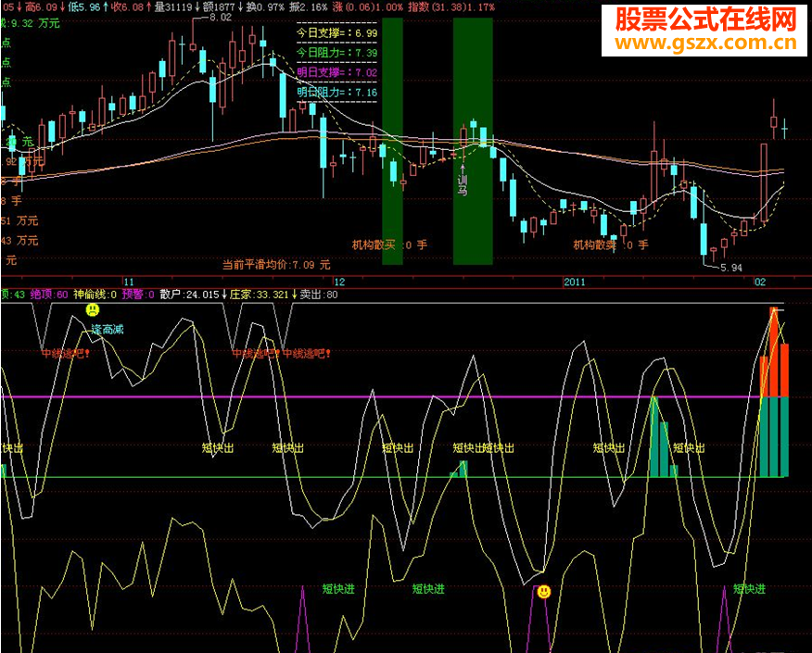Click the 庄家:33.321 indicator value
Image resolution: width=812 pixels, height=653 pixels.
pyautogui.click(x=259, y=295)
